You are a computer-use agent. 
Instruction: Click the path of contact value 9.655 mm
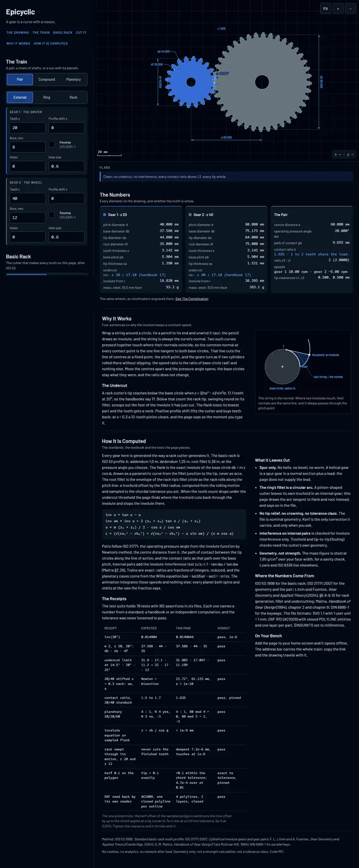341,243
